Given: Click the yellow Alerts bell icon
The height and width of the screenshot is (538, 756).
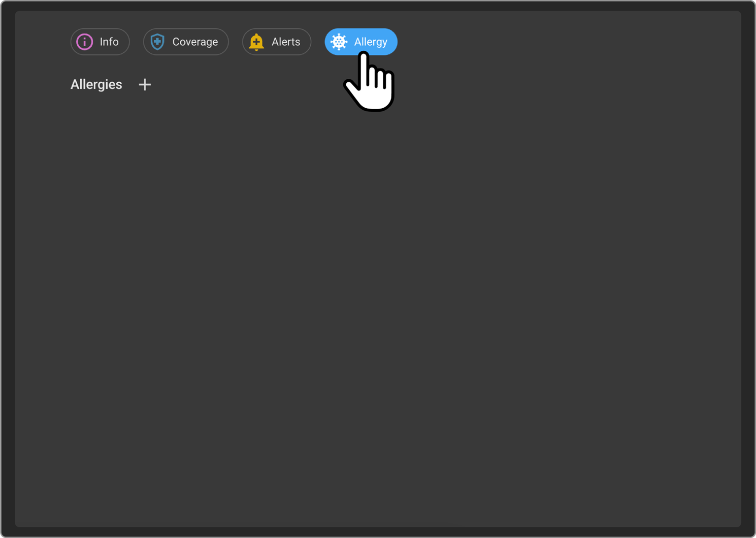Looking at the screenshot, I should coord(256,42).
